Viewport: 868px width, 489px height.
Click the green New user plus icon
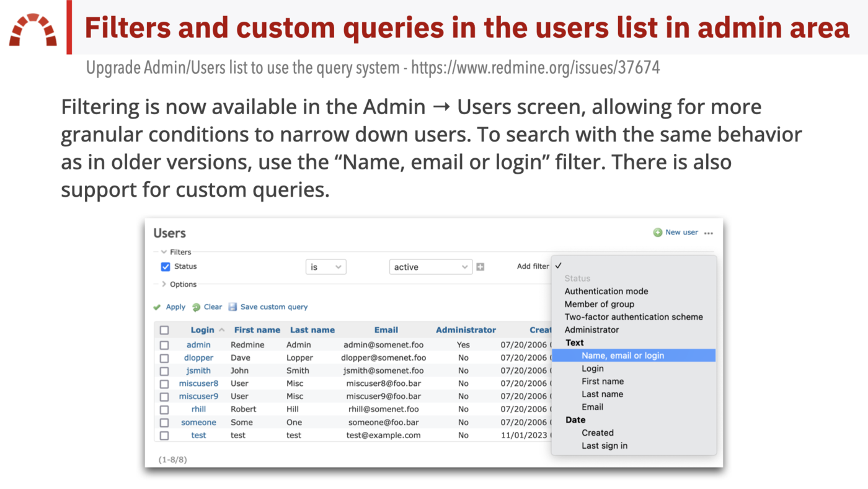657,232
